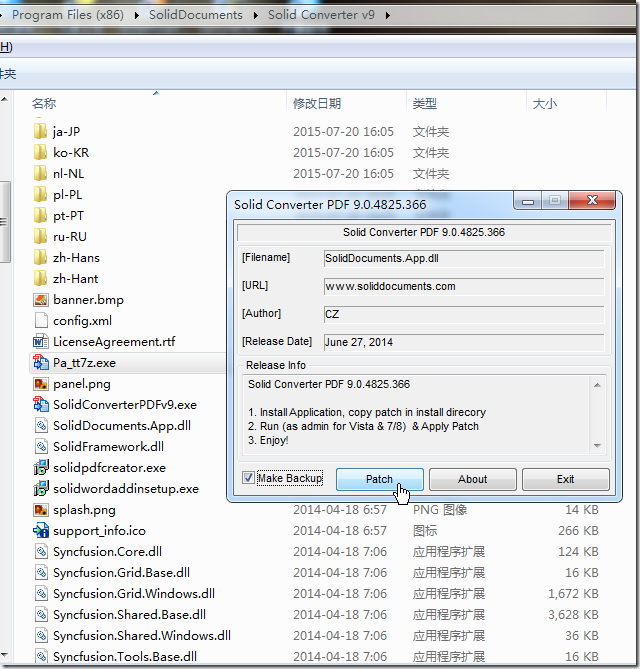Image resolution: width=640 pixels, height=669 pixels.
Task: Select the SolidConverterPDFv9.exe file name
Action: pyautogui.click(x=125, y=404)
